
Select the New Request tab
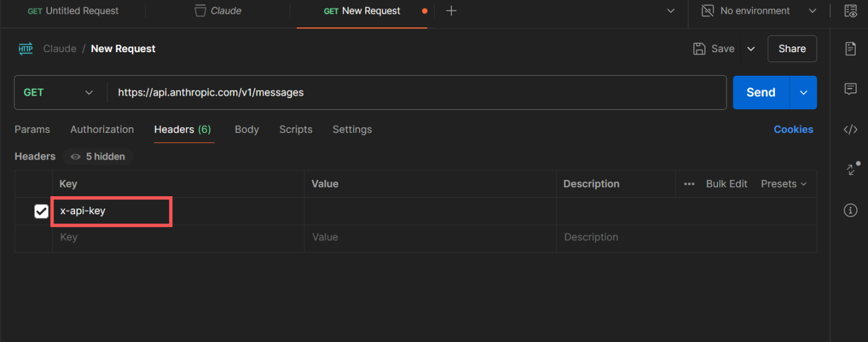pyautogui.click(x=362, y=11)
